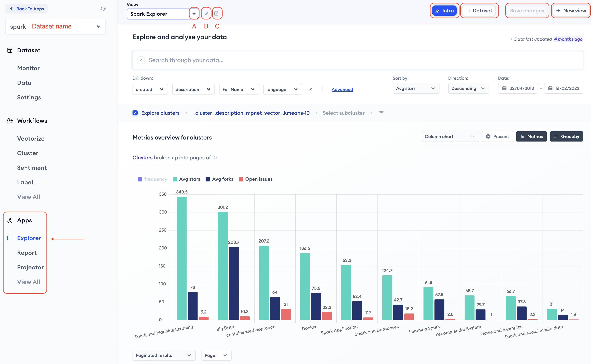Open the spark dataset name selector
Viewport: 591px width, 364px height.
coord(55,26)
